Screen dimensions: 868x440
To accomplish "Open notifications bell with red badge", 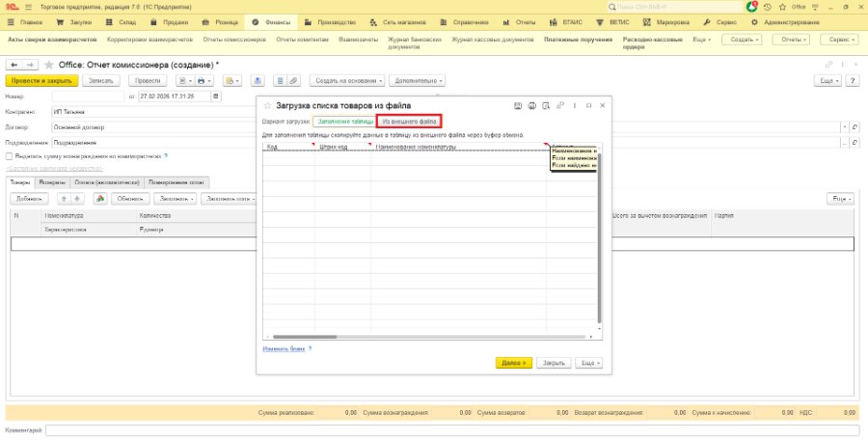I will pos(751,7).
